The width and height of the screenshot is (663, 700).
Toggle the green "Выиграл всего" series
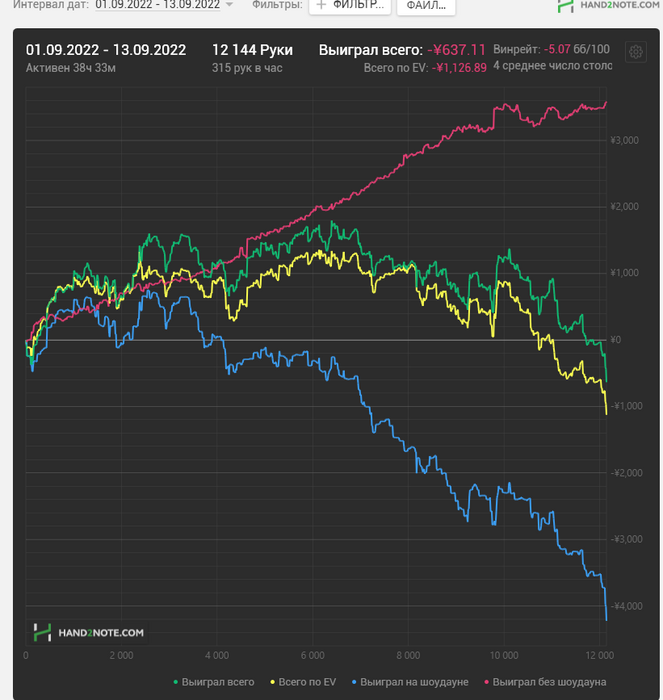click(x=213, y=682)
